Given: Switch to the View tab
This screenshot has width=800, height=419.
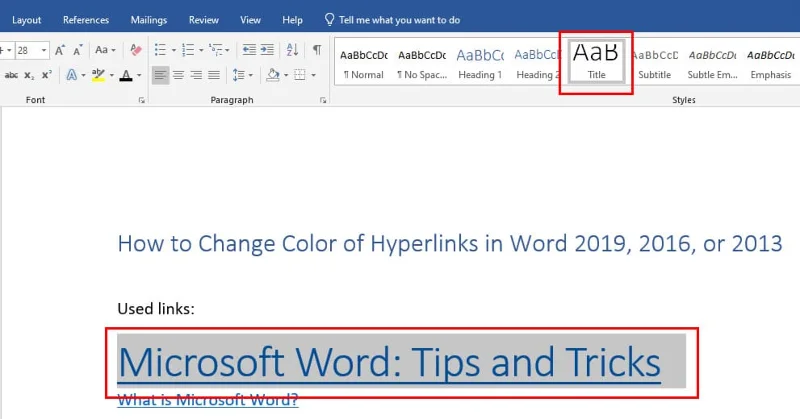Looking at the screenshot, I should [x=250, y=20].
